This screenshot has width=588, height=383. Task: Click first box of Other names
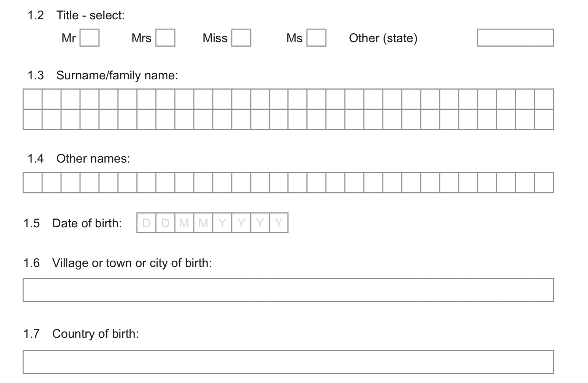33,183
